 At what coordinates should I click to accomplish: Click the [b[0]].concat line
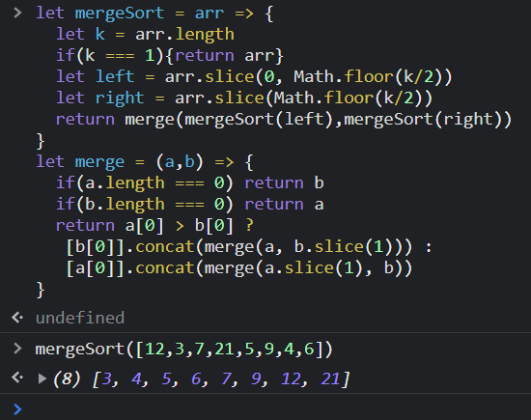pos(249,246)
